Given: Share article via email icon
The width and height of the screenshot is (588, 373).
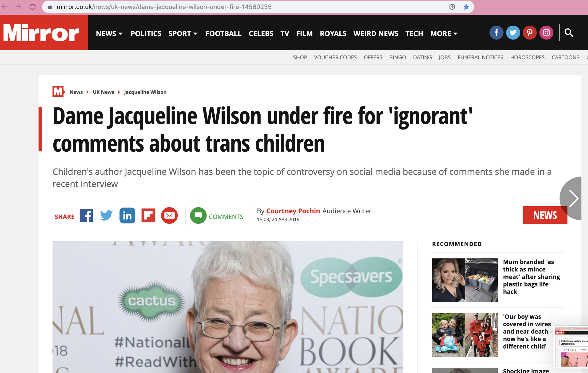Looking at the screenshot, I should coord(169,216).
